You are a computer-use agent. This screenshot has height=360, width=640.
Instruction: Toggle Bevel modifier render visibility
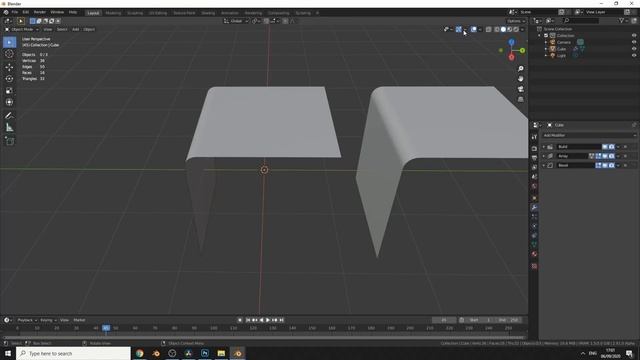coord(611,165)
